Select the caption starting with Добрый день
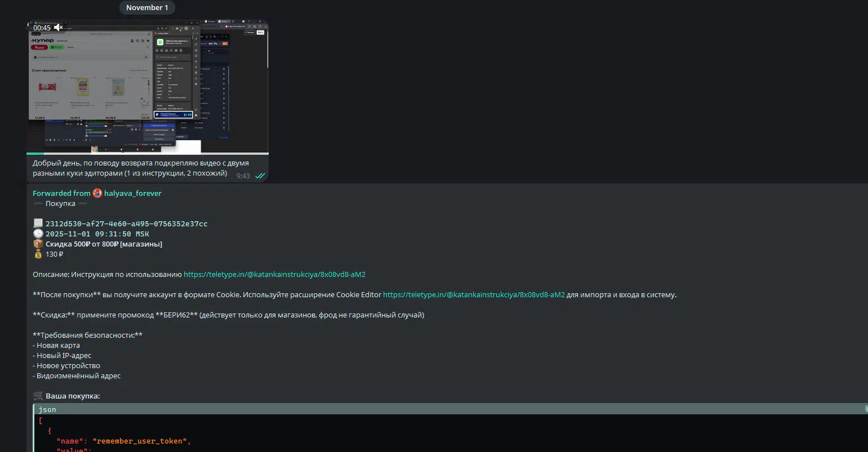The height and width of the screenshot is (452, 868). pos(140,168)
